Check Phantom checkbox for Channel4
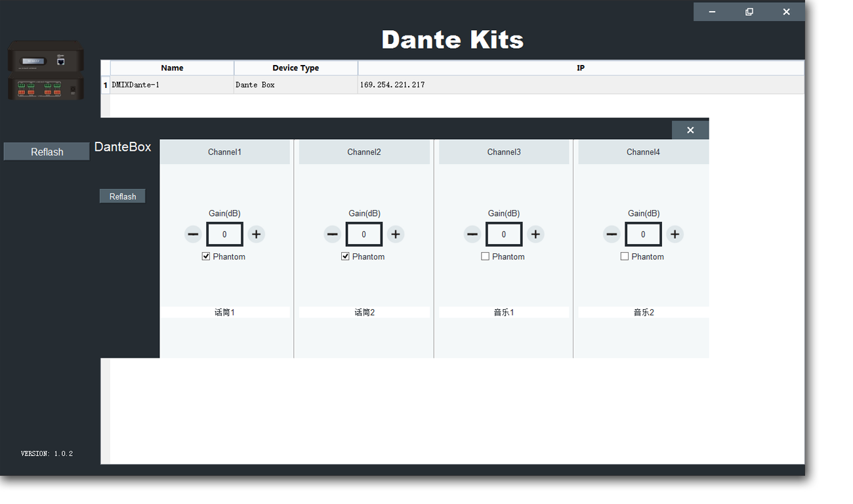Image resolution: width=853 pixels, height=504 pixels. click(x=625, y=257)
